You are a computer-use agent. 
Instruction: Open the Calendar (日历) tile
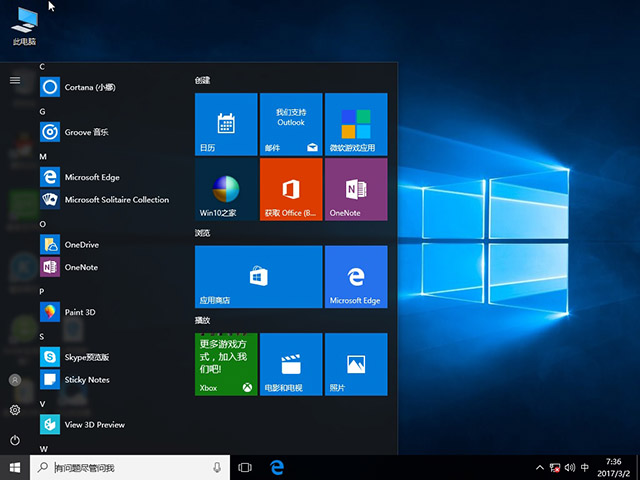225,124
